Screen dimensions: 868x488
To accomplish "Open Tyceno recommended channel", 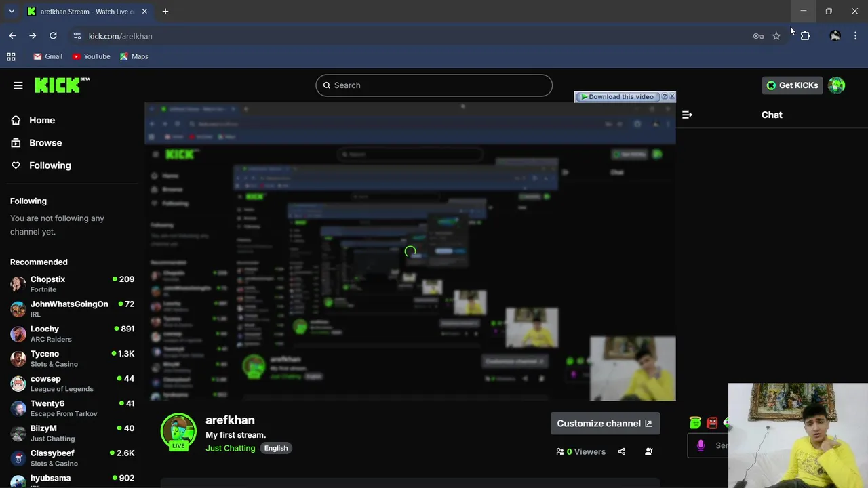I will [72, 359].
